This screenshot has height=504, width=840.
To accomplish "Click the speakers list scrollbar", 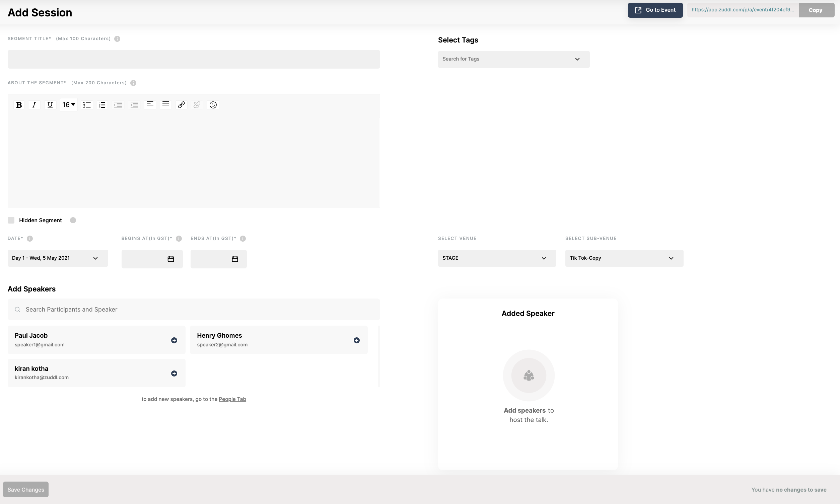I will coord(379,356).
